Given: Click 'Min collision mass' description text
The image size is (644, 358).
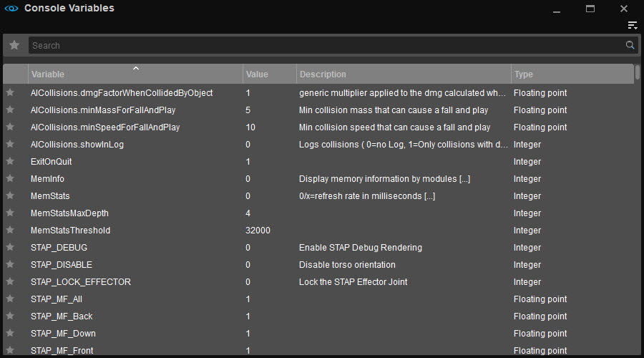Looking at the screenshot, I should [394, 110].
